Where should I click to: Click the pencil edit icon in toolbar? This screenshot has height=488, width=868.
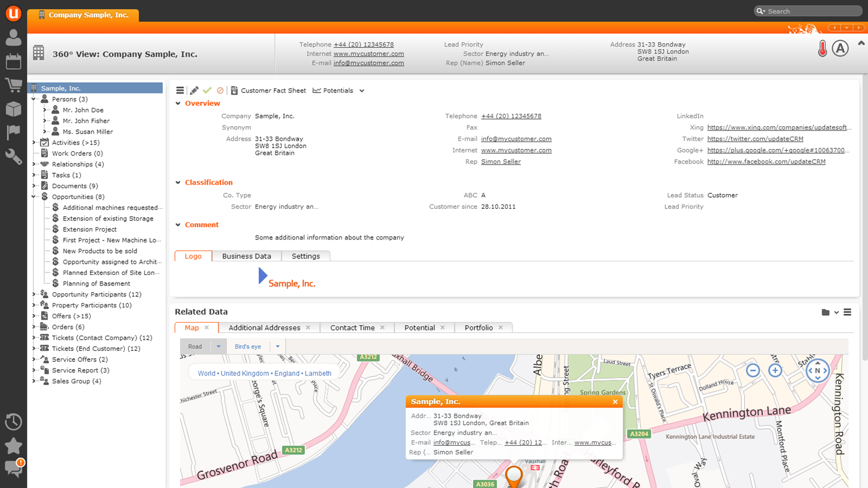point(194,91)
